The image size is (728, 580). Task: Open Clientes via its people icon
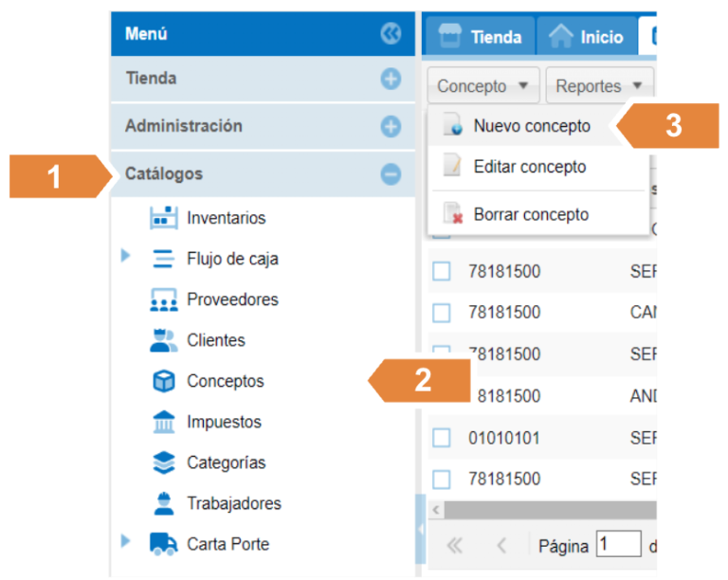[x=164, y=340]
